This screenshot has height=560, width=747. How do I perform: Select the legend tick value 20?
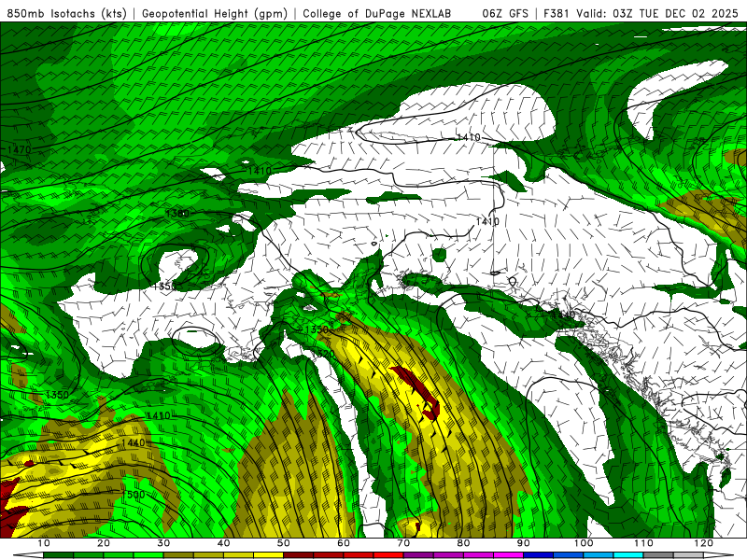coord(104,543)
